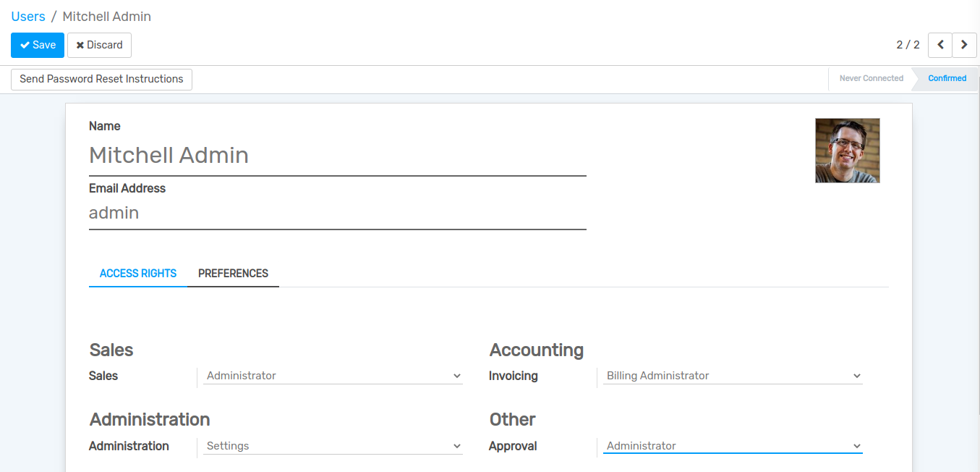980x472 pixels.
Task: Discard the changes to this user
Action: click(x=99, y=45)
